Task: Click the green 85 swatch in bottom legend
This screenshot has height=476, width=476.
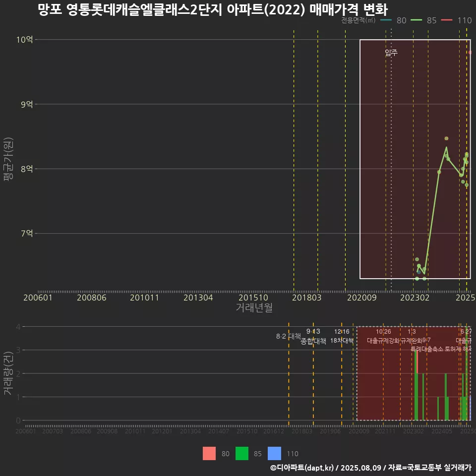Action: (241, 453)
